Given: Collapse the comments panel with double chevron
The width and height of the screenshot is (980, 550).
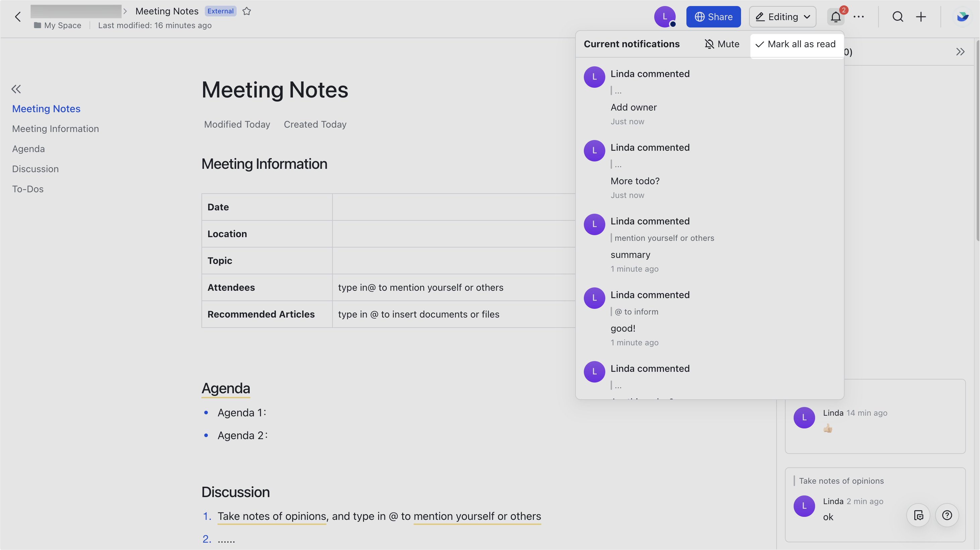Looking at the screenshot, I should [960, 51].
